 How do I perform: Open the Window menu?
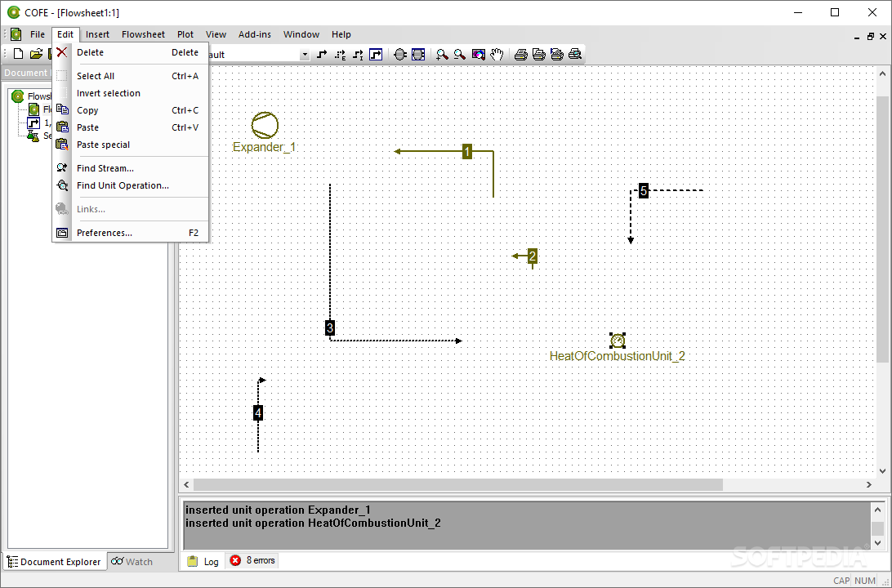pyautogui.click(x=301, y=34)
